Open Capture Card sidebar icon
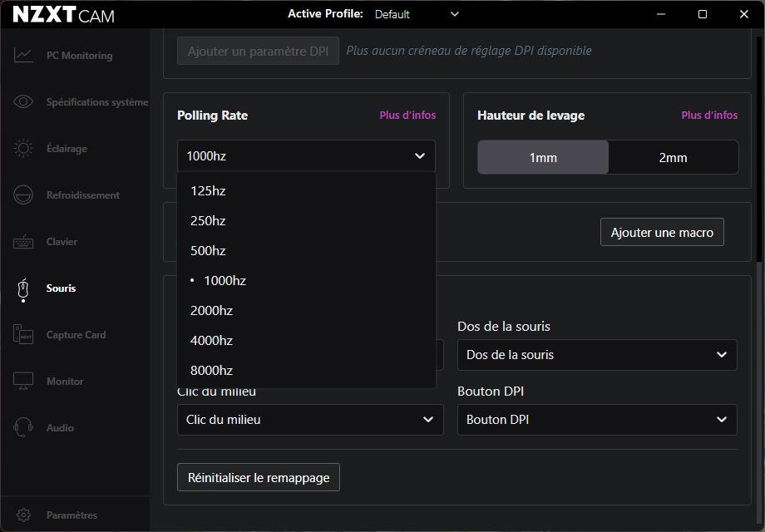Viewport: 765px width, 532px height. pyautogui.click(x=23, y=335)
